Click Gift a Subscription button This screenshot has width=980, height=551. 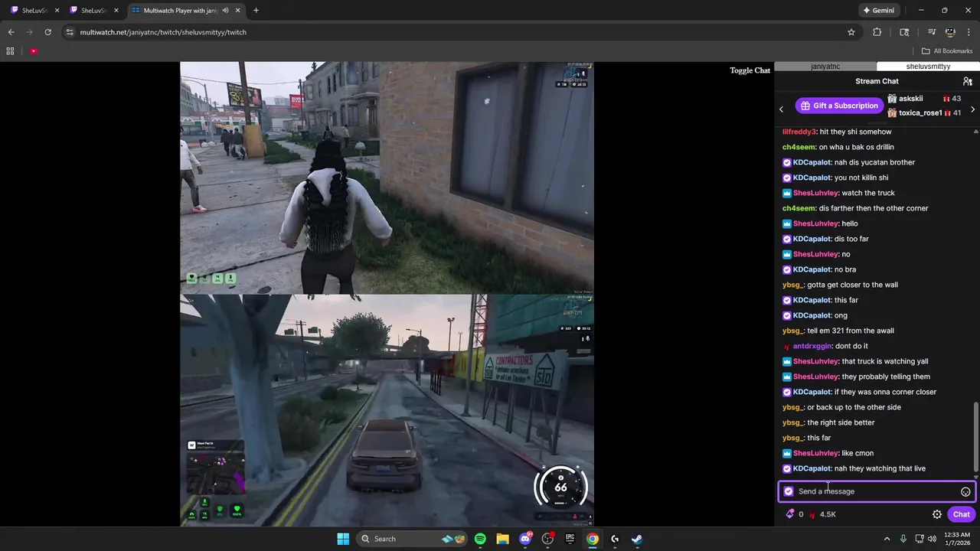839,106
